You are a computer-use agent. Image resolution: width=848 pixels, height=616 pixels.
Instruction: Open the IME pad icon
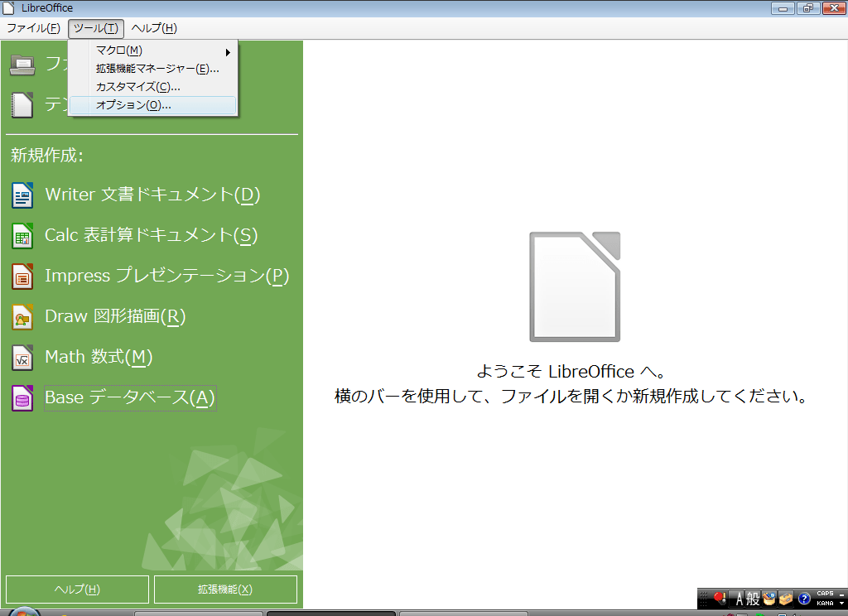pos(769,599)
